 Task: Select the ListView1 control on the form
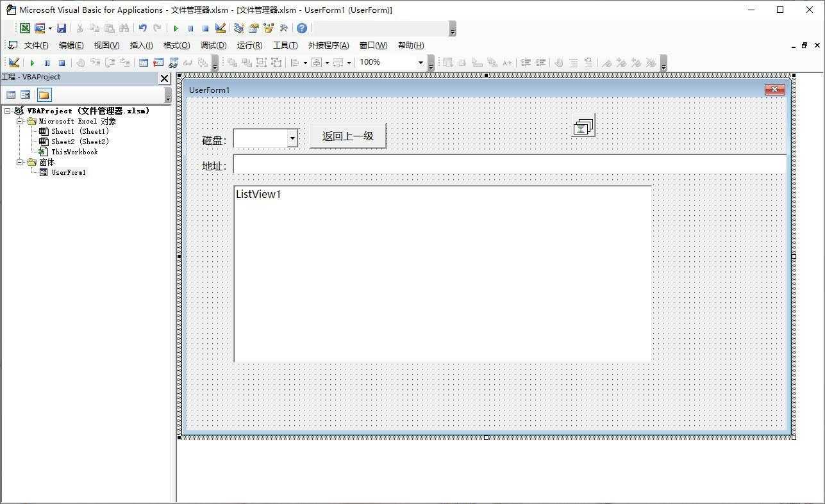pos(443,273)
